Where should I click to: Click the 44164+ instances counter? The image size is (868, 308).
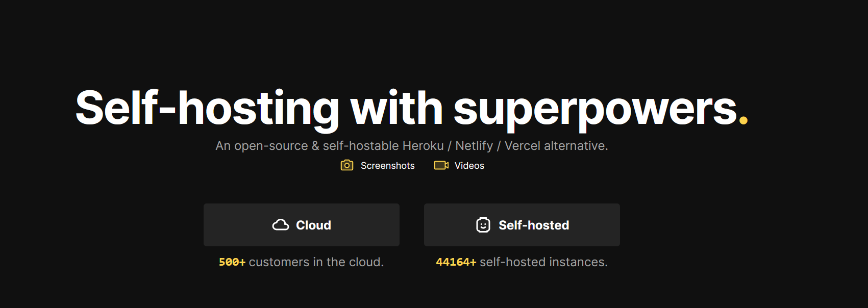pyautogui.click(x=456, y=262)
